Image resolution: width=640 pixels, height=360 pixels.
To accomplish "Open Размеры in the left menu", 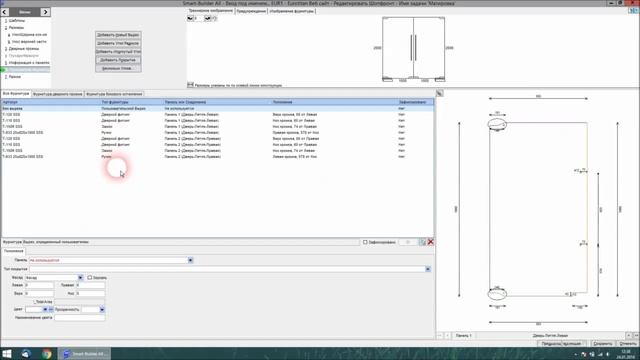I will click(x=16, y=28).
